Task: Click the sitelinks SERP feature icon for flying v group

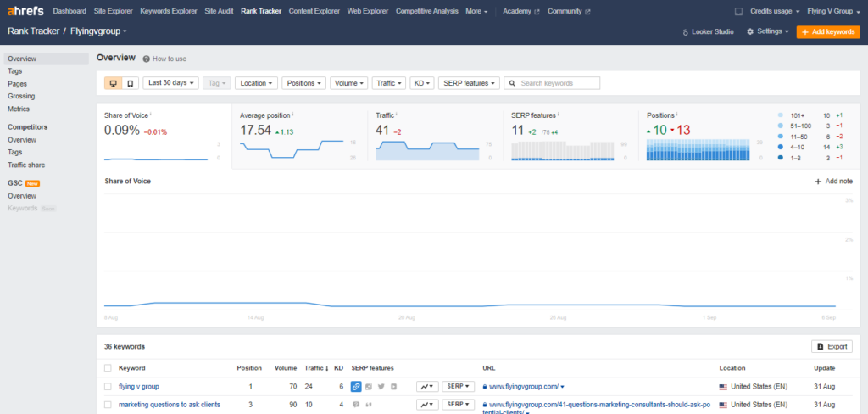Action: 356,386
